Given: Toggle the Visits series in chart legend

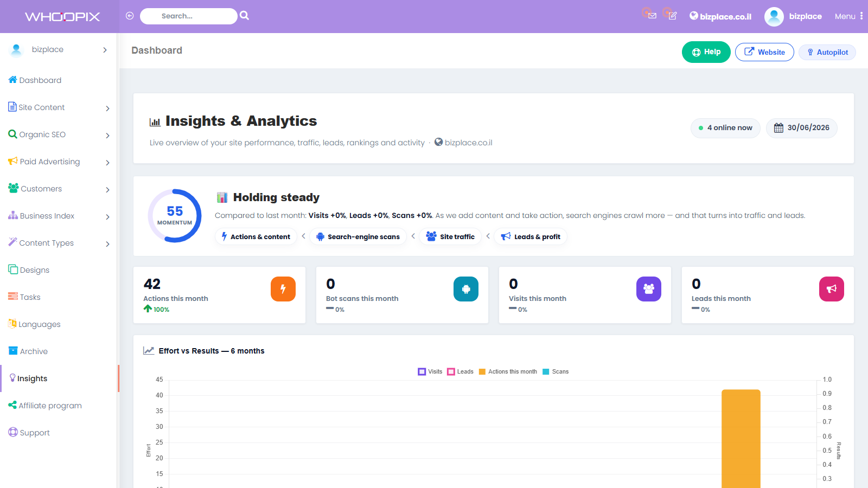Looking at the screenshot, I should point(430,372).
